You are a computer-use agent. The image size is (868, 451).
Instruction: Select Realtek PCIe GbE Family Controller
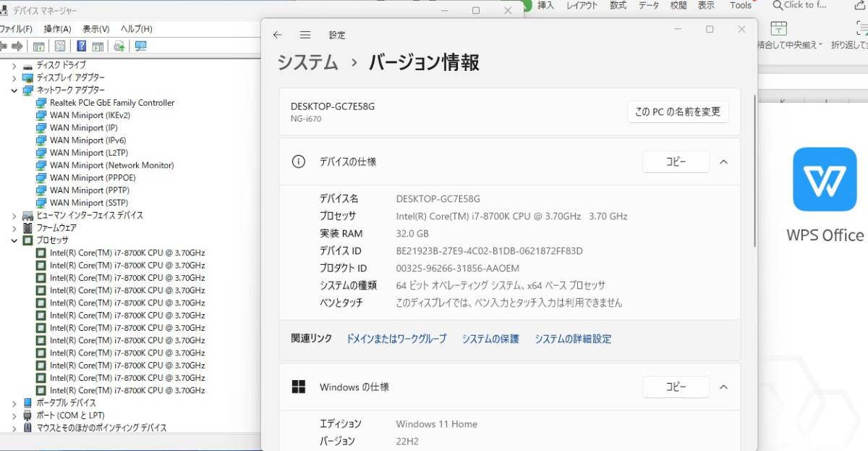pyautogui.click(x=112, y=103)
